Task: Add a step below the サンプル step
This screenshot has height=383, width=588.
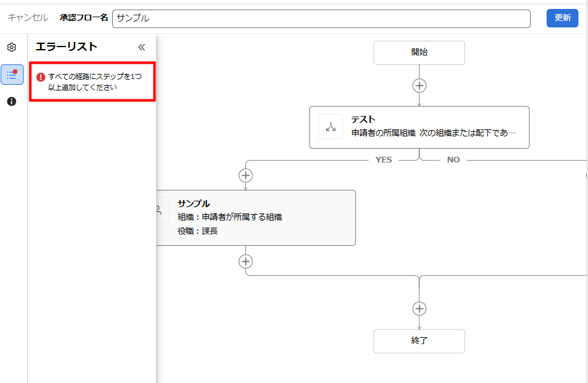Action: coord(246,261)
